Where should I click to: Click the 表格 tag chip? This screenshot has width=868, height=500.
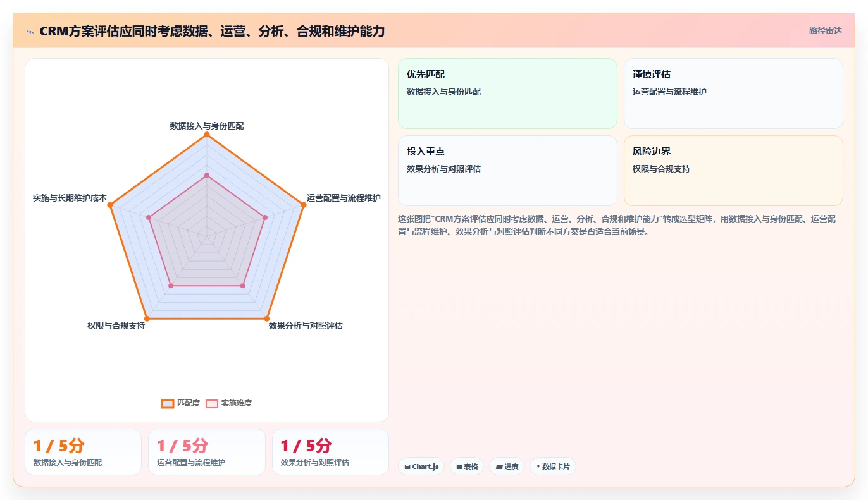pyautogui.click(x=468, y=466)
